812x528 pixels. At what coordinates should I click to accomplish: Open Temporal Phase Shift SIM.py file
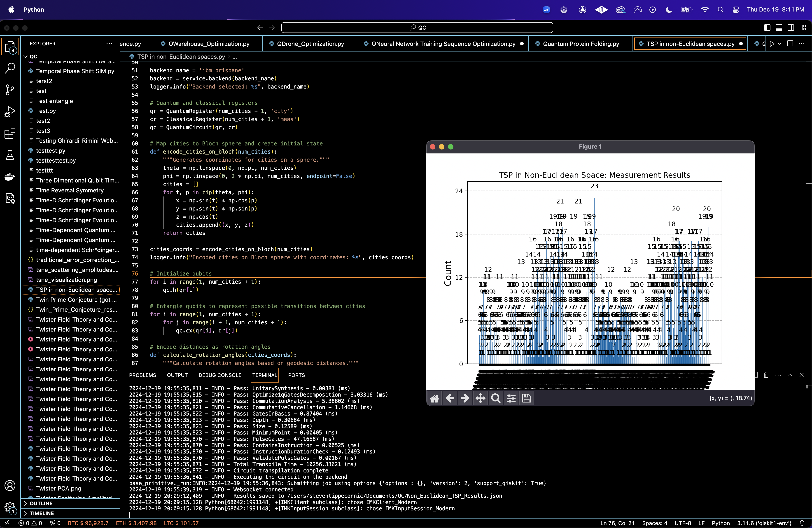[75, 71]
